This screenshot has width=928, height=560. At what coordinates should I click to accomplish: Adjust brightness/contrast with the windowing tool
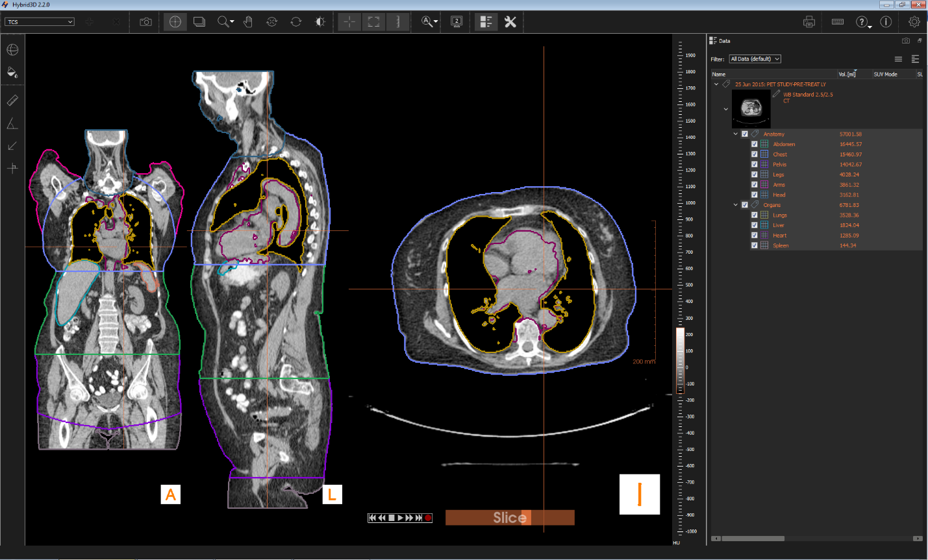(320, 21)
